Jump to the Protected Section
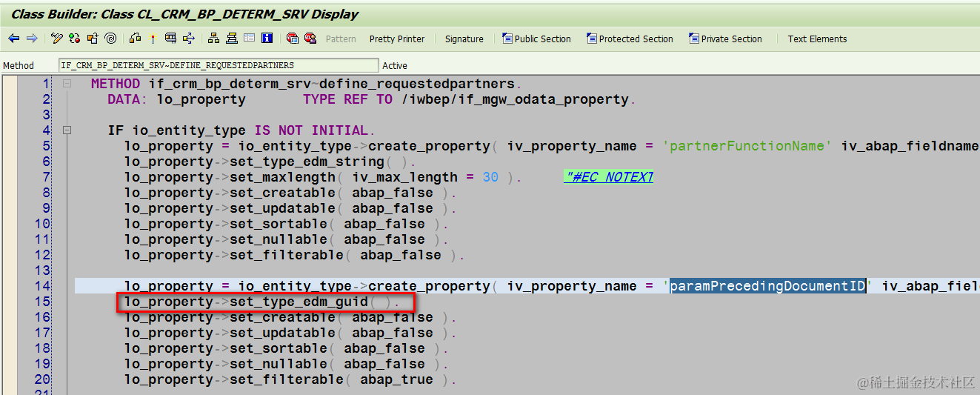Screen dimensions: 980x395 pos(630,39)
